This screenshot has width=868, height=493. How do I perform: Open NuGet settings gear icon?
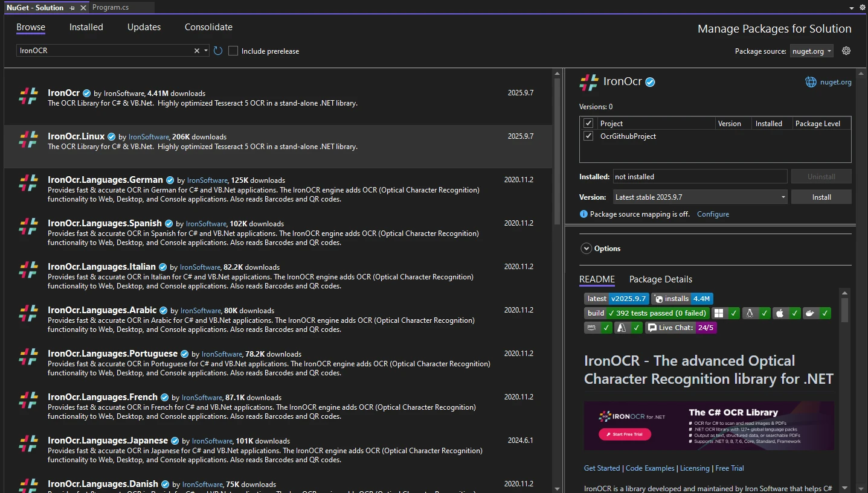(846, 51)
